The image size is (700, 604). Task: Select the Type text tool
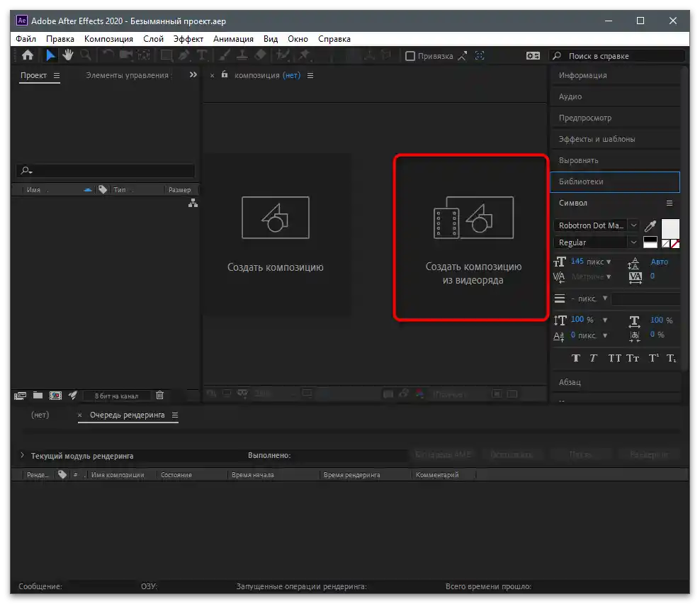[x=202, y=55]
